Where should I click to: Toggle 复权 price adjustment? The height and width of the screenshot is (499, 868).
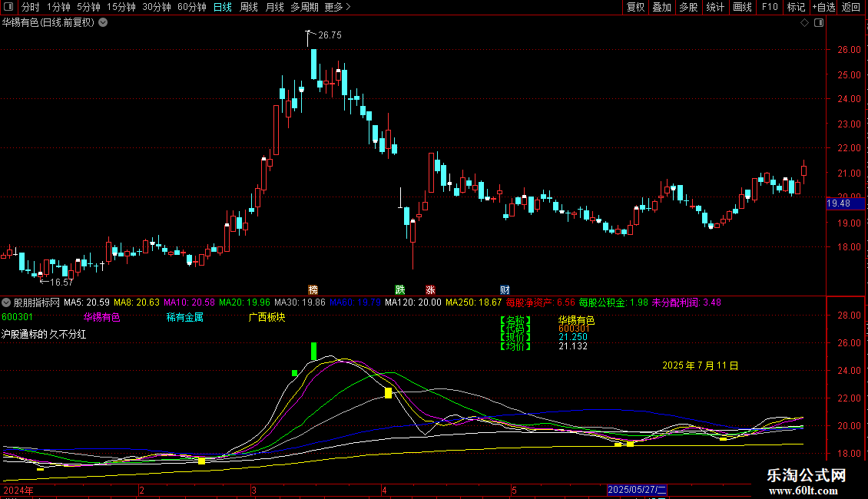click(x=635, y=7)
